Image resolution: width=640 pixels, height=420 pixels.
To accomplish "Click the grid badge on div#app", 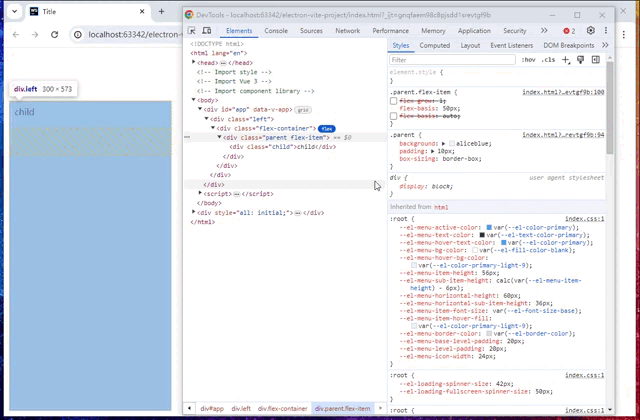I will click(302, 110).
